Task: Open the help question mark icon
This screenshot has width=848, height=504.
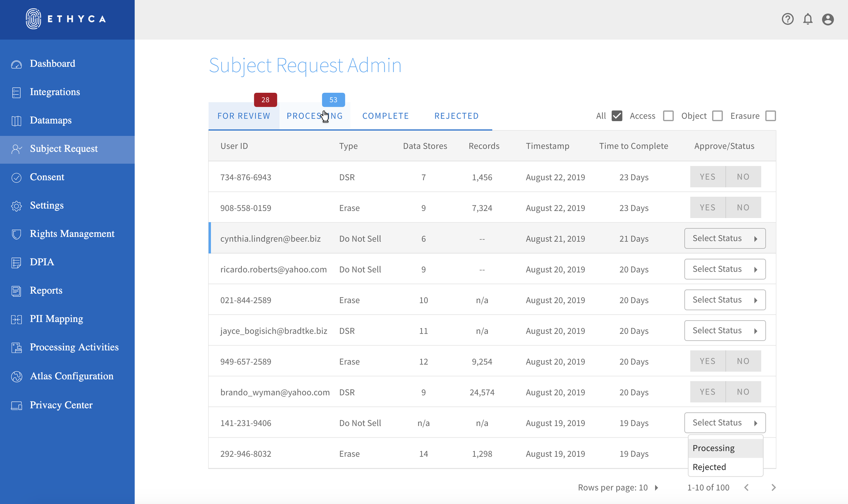Action: pyautogui.click(x=787, y=19)
